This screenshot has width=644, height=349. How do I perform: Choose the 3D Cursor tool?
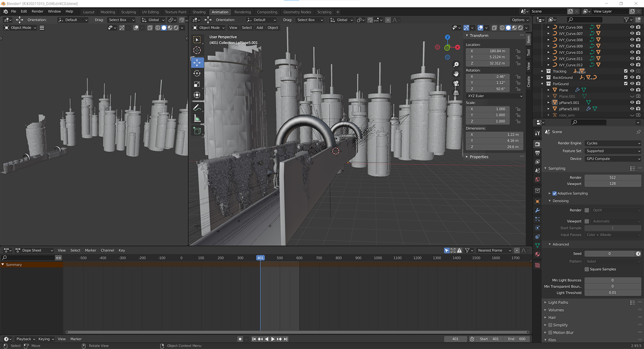[197, 51]
